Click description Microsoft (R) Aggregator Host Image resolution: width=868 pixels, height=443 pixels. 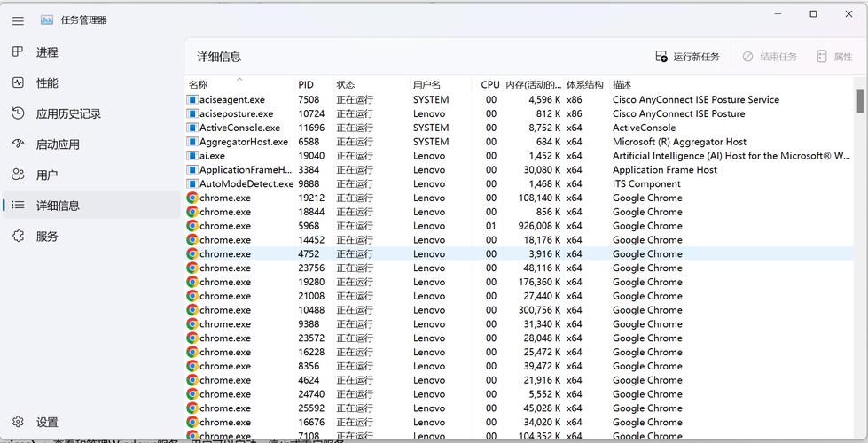679,142
